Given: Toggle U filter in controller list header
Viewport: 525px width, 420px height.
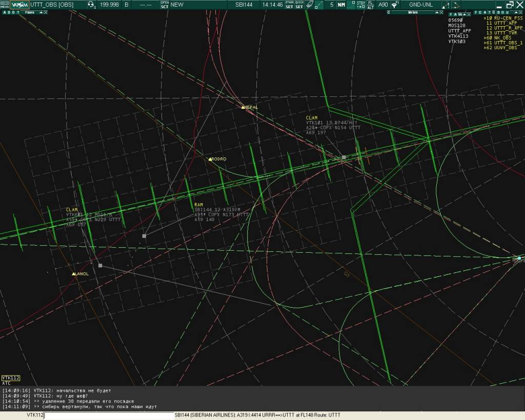Looking at the screenshot, I should click(508, 12).
